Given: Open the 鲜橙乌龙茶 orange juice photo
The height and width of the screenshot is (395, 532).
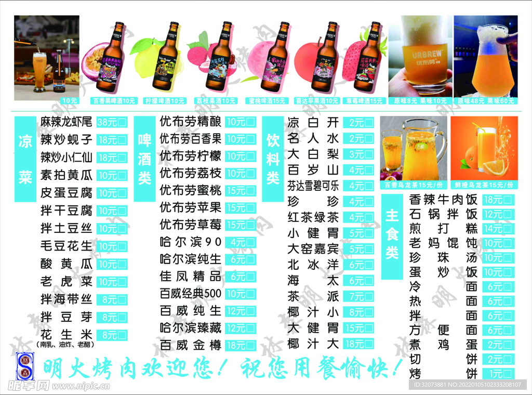Looking at the screenshot, I should coord(484,149).
